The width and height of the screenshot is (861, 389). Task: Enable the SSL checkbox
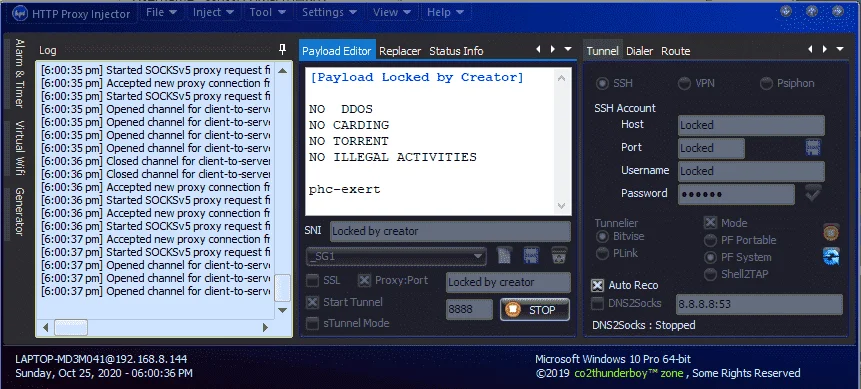coord(312,281)
